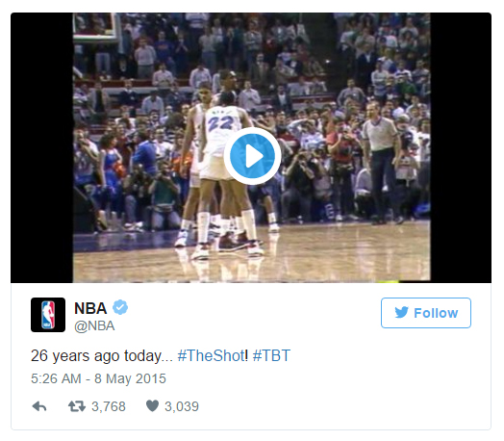Click the referee in the video frame

383,163
